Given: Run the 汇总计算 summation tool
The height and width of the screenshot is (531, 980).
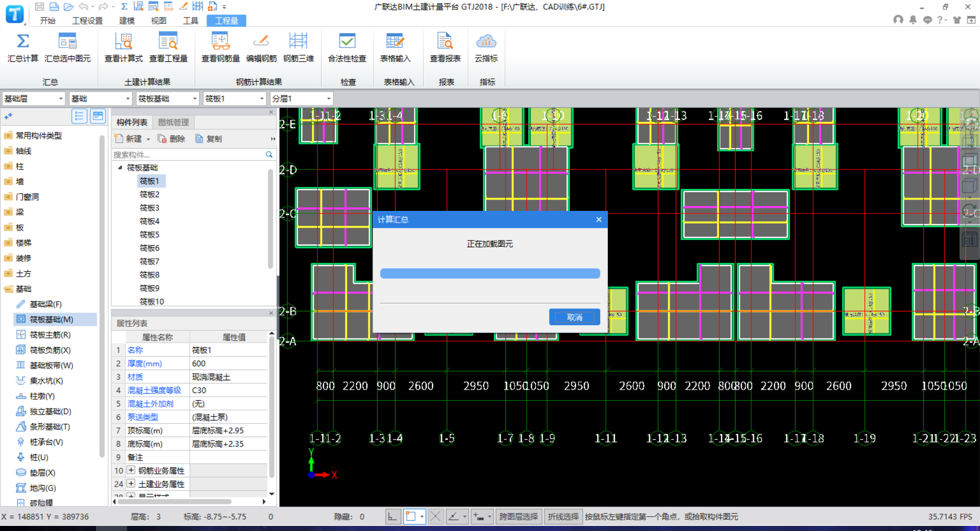Looking at the screenshot, I should click(x=23, y=47).
